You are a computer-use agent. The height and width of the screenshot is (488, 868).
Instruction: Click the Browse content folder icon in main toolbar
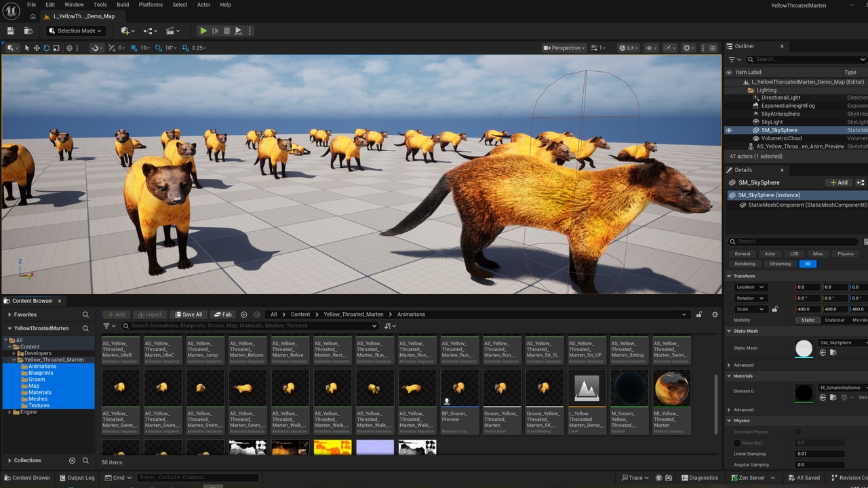(28, 30)
